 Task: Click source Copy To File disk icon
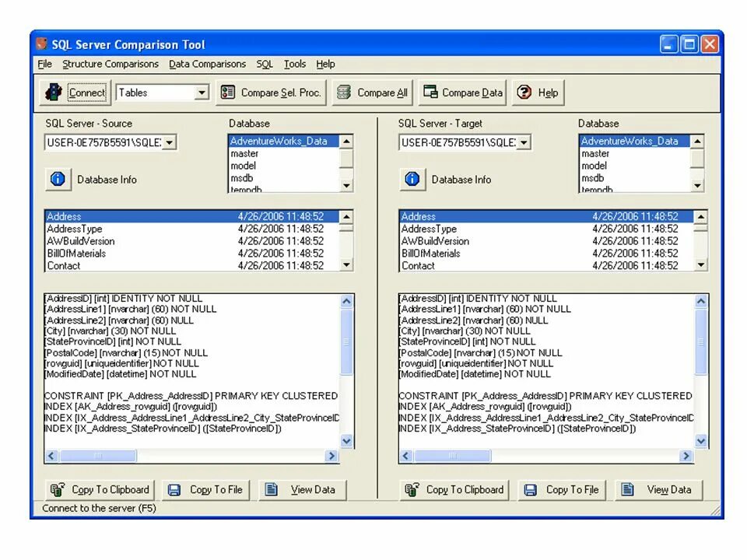point(174,490)
